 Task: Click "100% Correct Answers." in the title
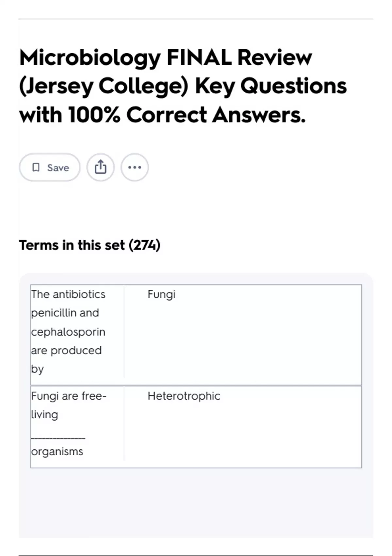[x=187, y=115]
